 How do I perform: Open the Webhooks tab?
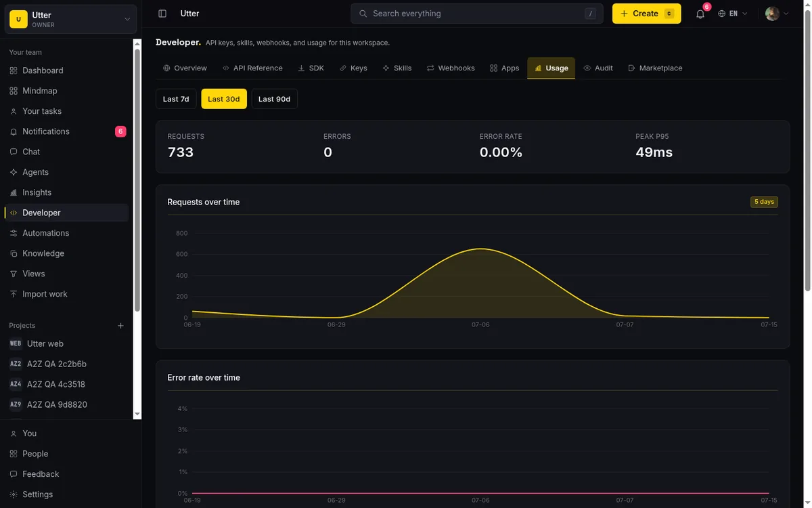tap(451, 68)
